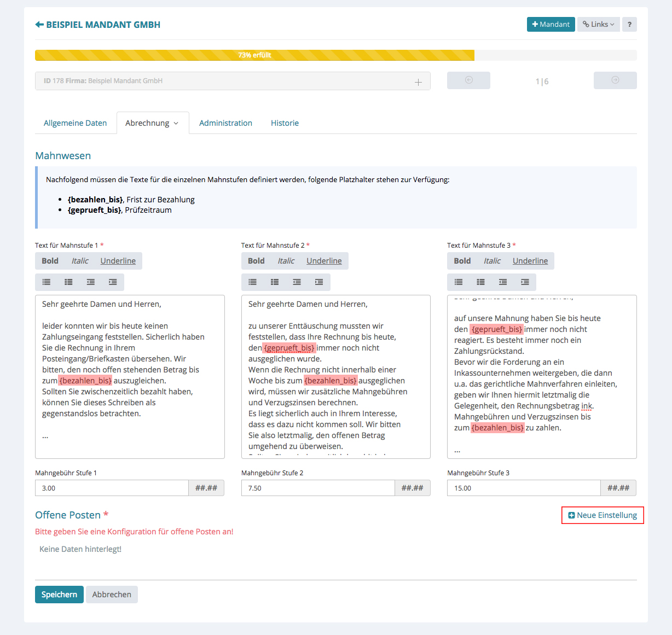Insert unordered list in Mahnstufe 1 toolbar
The width and height of the screenshot is (672, 635).
(x=47, y=282)
